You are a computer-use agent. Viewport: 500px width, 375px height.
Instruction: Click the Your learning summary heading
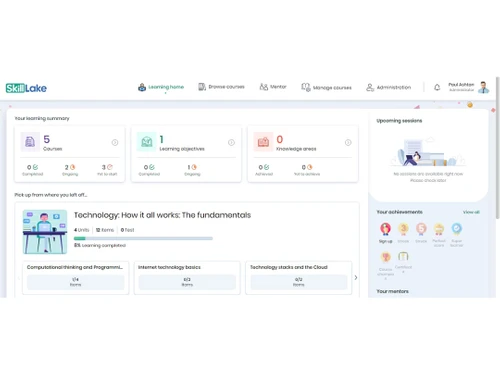click(x=42, y=118)
